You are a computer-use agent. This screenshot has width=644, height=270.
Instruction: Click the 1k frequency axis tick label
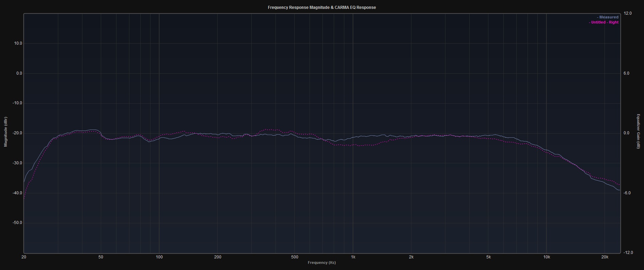click(353, 257)
